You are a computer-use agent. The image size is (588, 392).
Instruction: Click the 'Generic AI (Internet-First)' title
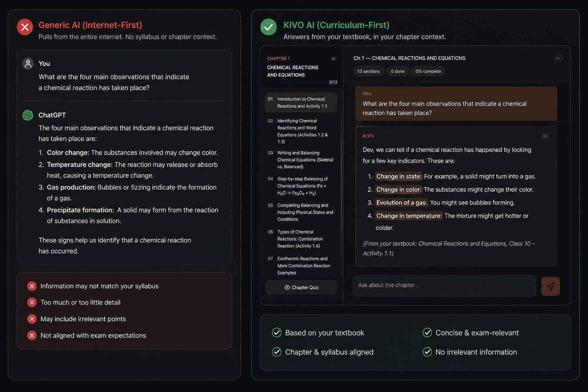click(90, 25)
